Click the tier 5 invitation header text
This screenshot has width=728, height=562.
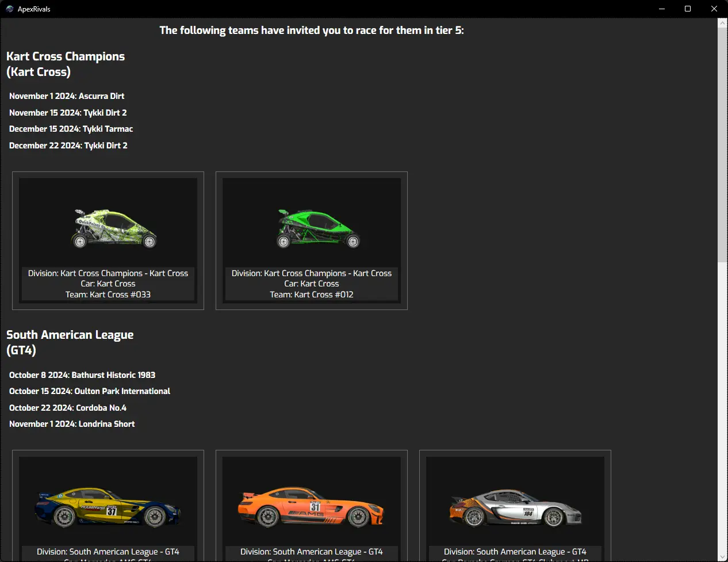coord(312,30)
